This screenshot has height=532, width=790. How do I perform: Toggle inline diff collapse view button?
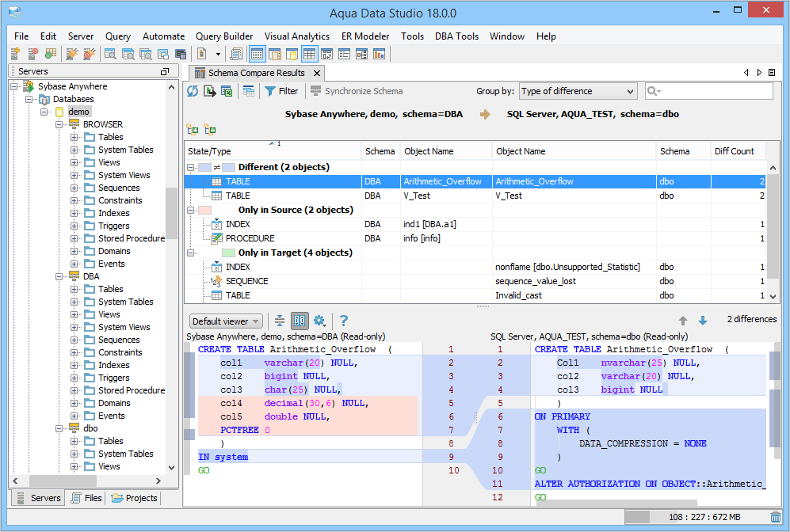[x=280, y=321]
